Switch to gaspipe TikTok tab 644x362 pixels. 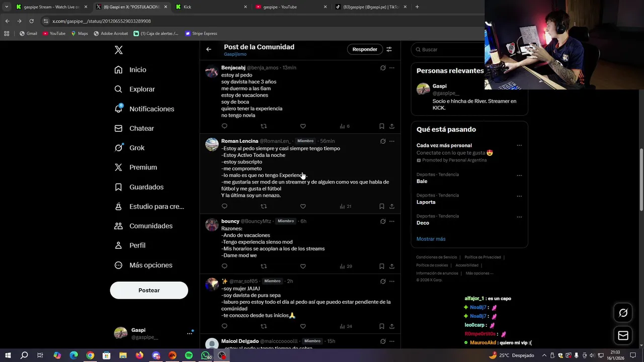click(x=371, y=7)
